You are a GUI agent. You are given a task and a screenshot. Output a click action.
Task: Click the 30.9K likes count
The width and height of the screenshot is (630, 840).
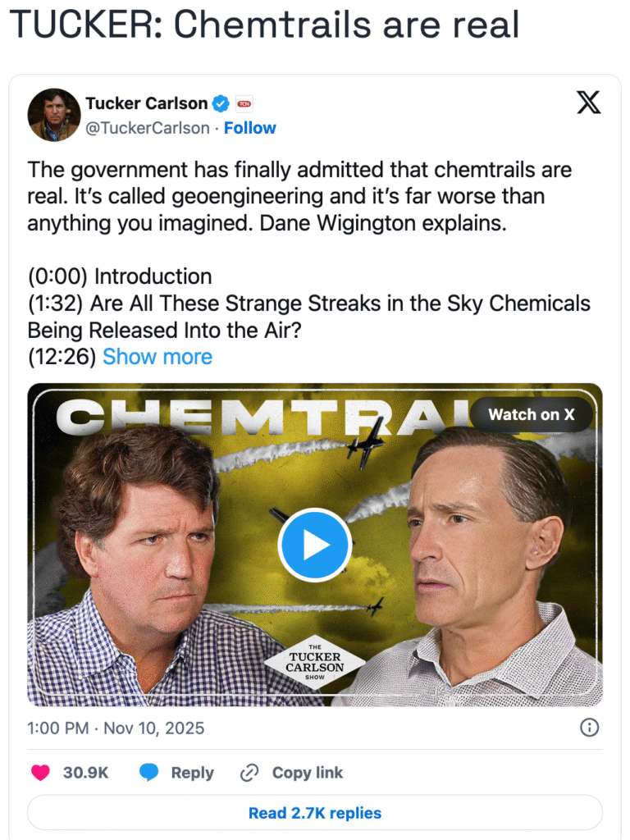tap(86, 773)
